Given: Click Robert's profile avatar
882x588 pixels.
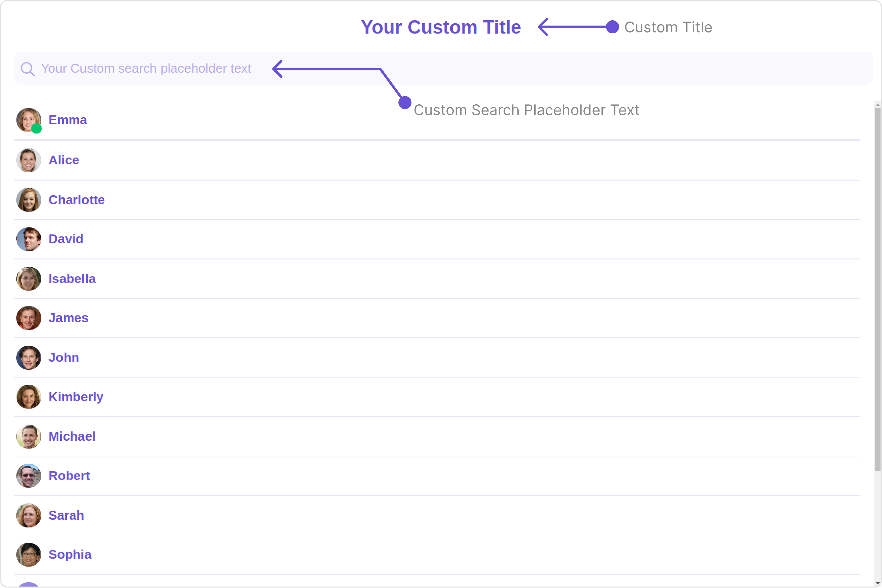Looking at the screenshot, I should click(x=28, y=476).
